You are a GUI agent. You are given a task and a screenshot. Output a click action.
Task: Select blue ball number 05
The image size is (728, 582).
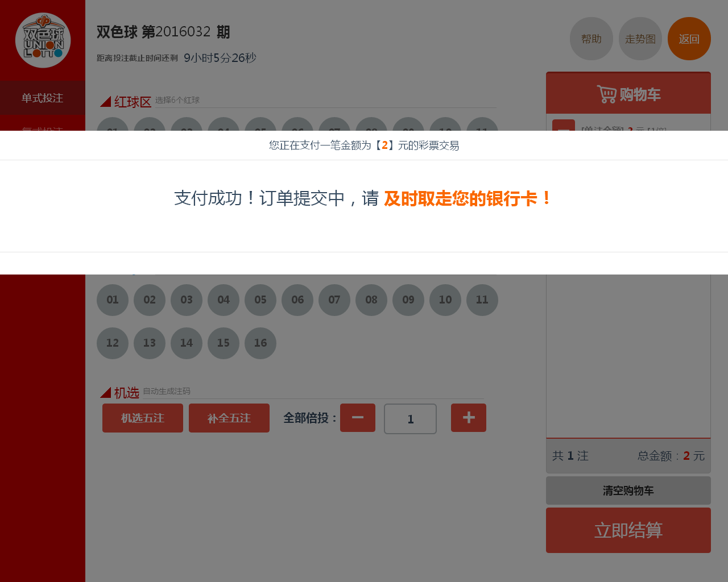click(x=260, y=300)
